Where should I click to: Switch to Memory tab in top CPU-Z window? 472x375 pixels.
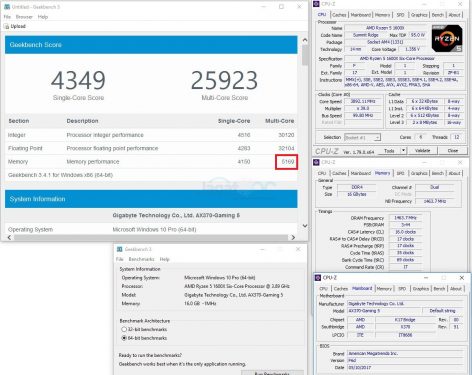click(x=382, y=15)
